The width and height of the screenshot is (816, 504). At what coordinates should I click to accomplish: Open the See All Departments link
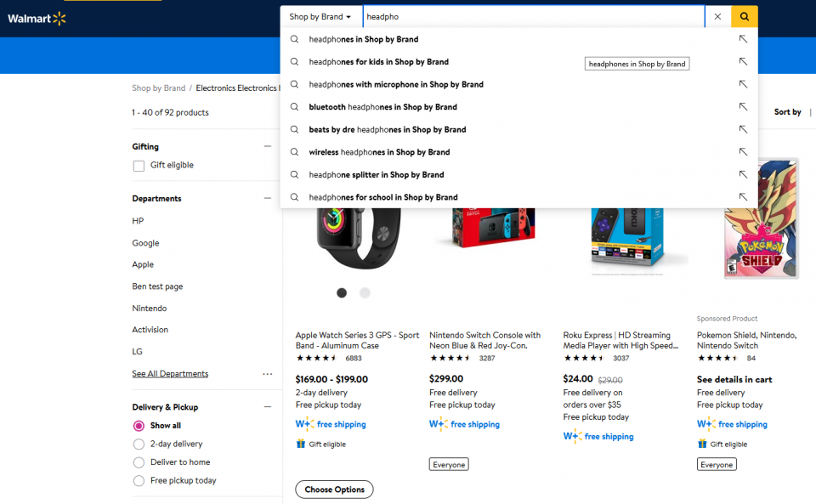point(170,373)
